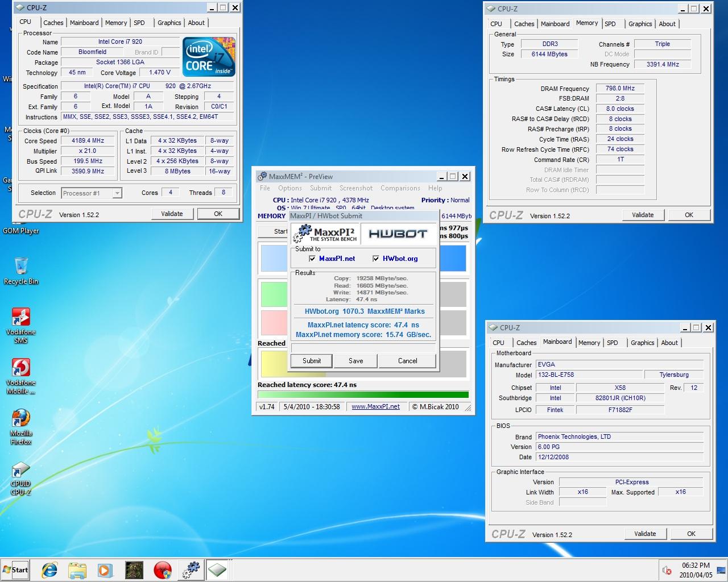
Task: Click the MaxxMEM² PreView title bar icon
Action: (x=263, y=176)
